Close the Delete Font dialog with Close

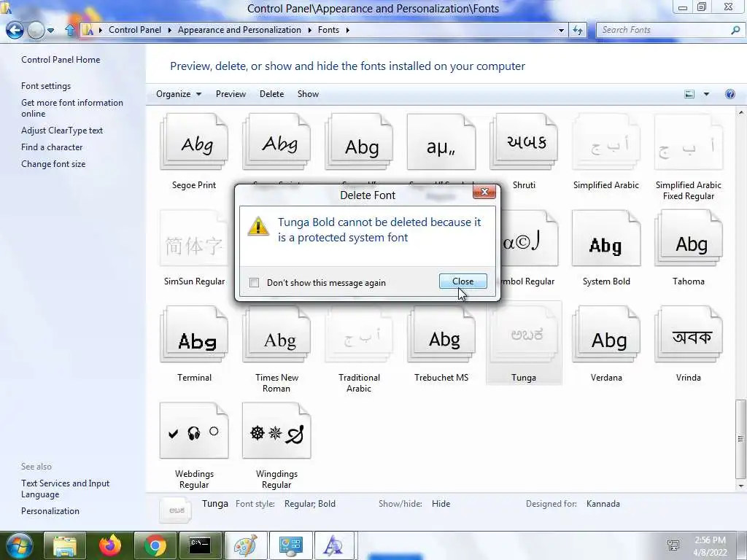coord(462,281)
